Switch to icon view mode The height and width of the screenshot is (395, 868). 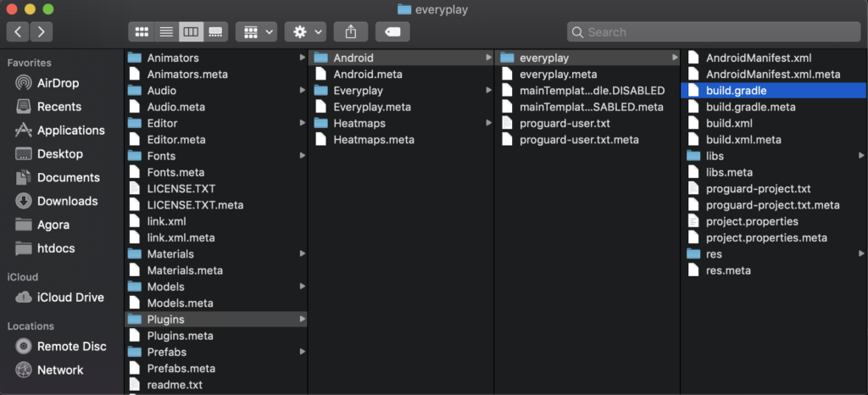142,32
